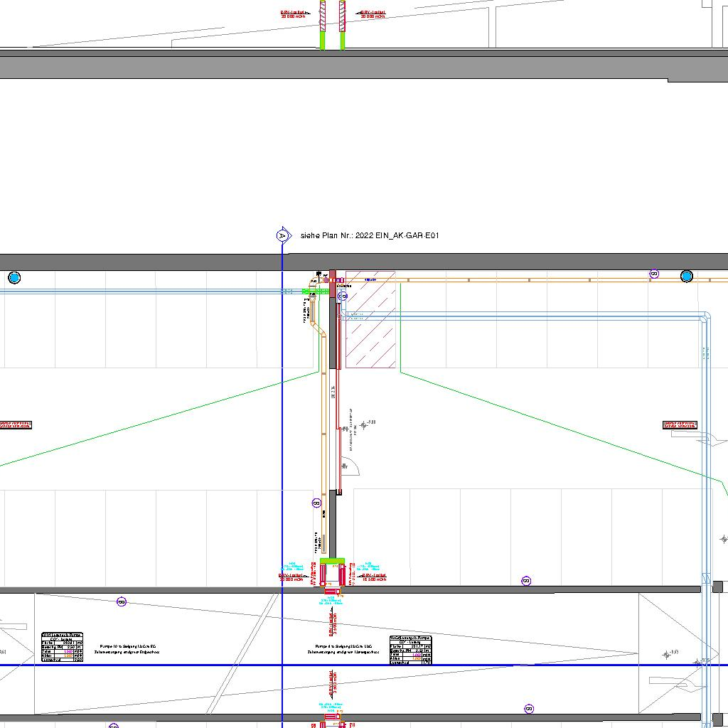The image size is (728, 728).
Task: Click the purple circle marker on the top-right orange duct
Action: [654, 274]
